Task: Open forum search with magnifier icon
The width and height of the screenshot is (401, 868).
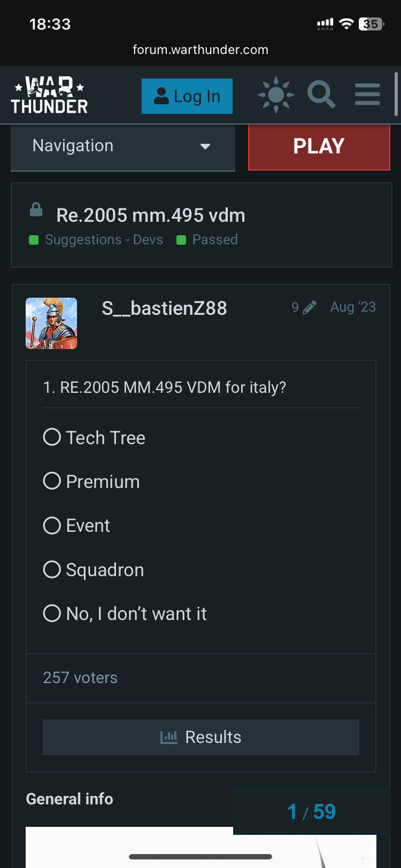Action: click(x=321, y=95)
